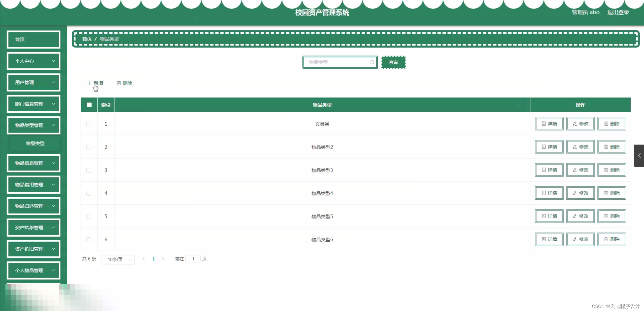Go to previous page arrow
Viewport: 644px width, 311px height.
coord(144,259)
